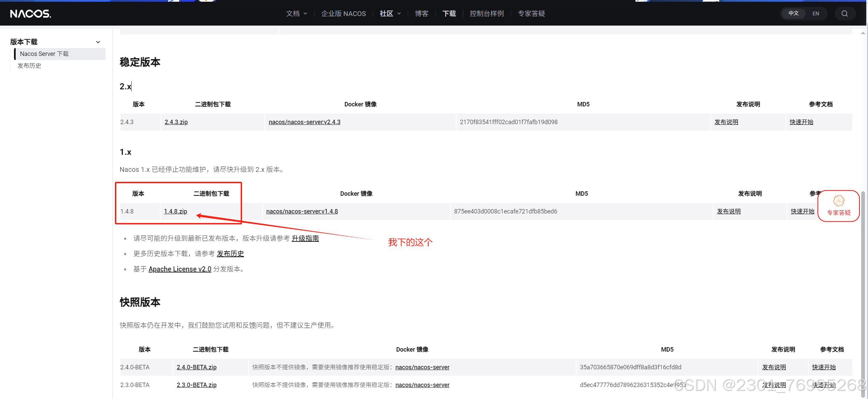Open 专家答疑 in the top navigation
The width and height of the screenshot is (868, 399).
tap(531, 14)
